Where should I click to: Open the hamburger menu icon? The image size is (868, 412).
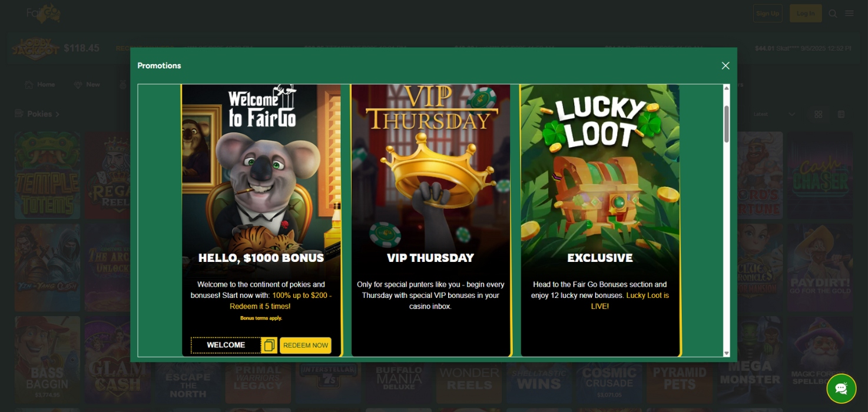[x=849, y=14]
